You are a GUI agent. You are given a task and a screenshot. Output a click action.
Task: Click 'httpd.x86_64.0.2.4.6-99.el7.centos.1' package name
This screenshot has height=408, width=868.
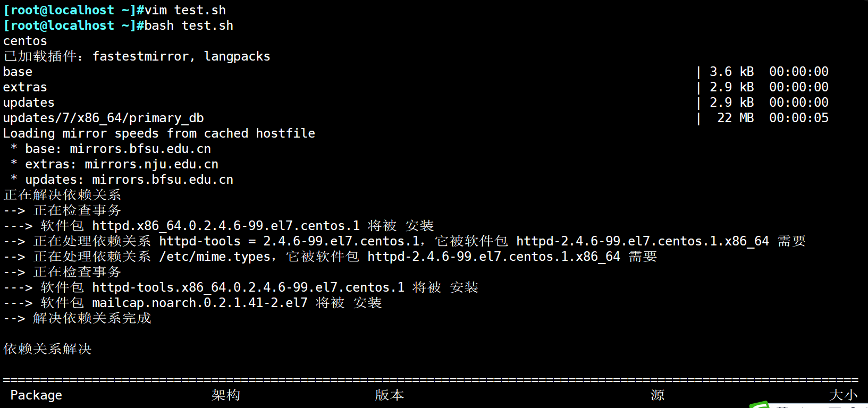point(225,226)
